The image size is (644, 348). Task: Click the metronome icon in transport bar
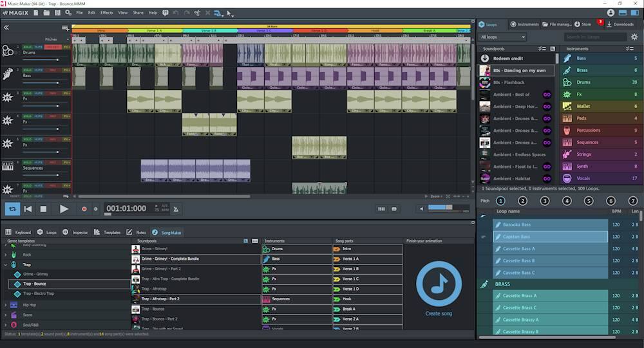(x=176, y=208)
